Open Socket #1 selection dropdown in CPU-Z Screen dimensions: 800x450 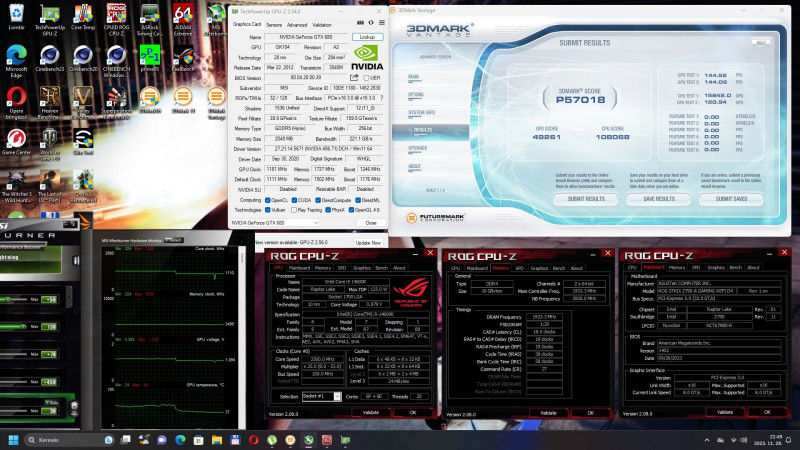click(321, 396)
